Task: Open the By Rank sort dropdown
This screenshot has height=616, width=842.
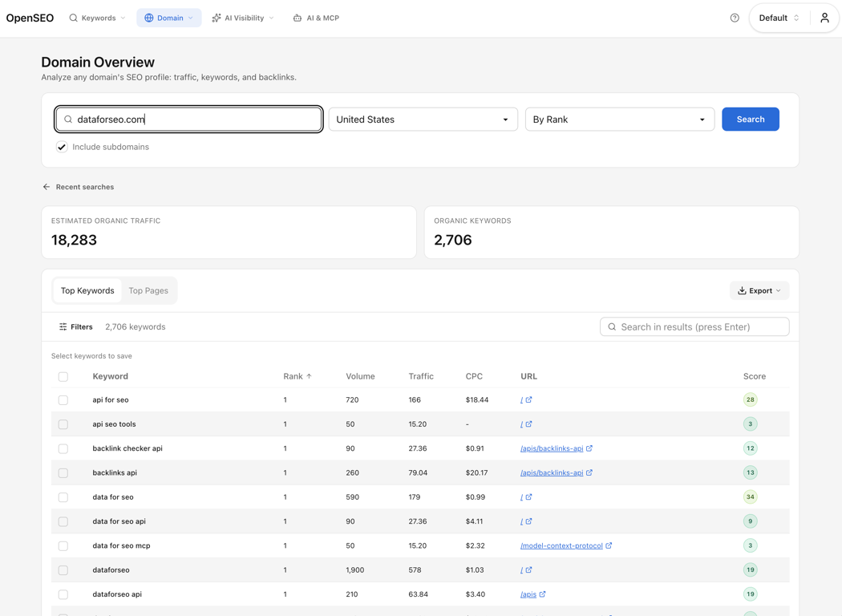Action: click(620, 120)
